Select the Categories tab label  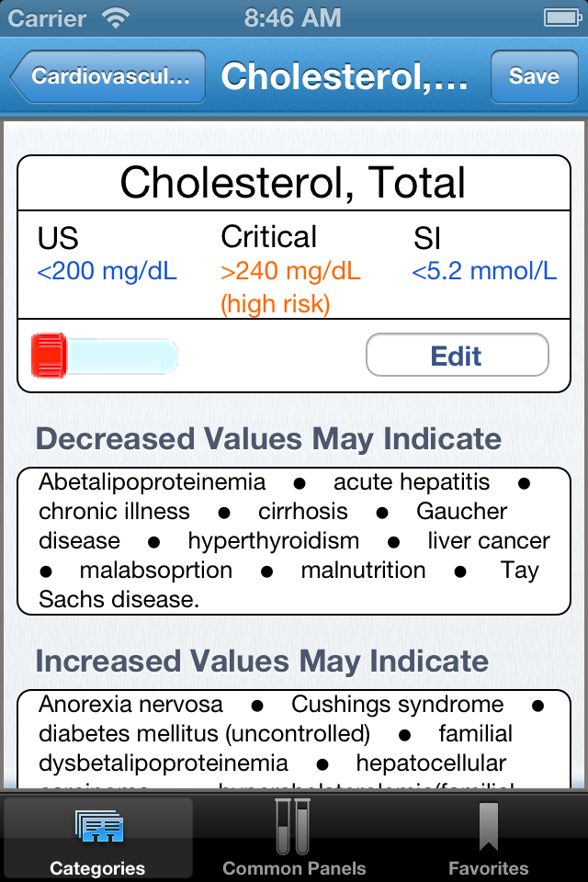[97, 868]
